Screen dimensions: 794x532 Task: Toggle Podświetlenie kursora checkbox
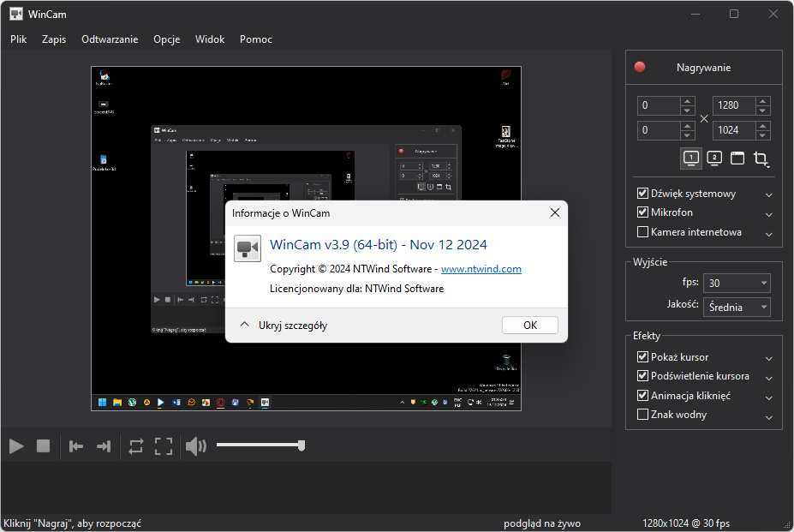click(x=642, y=376)
